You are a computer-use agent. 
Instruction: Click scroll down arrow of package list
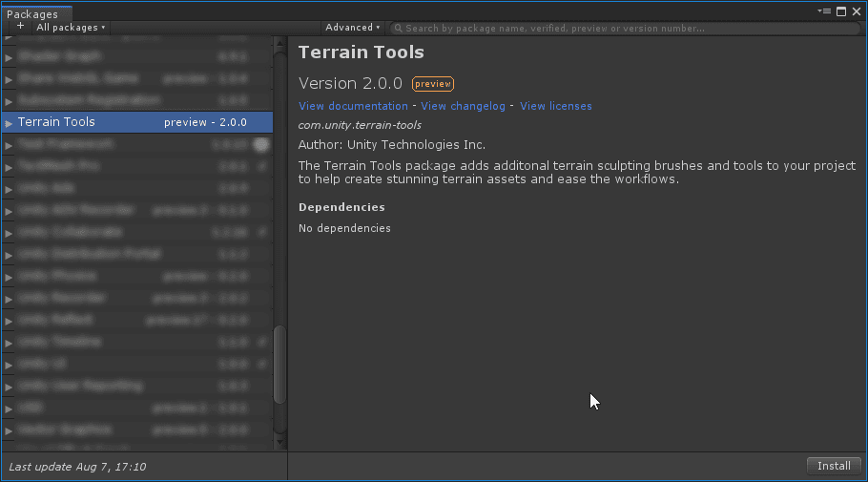pyautogui.click(x=279, y=442)
